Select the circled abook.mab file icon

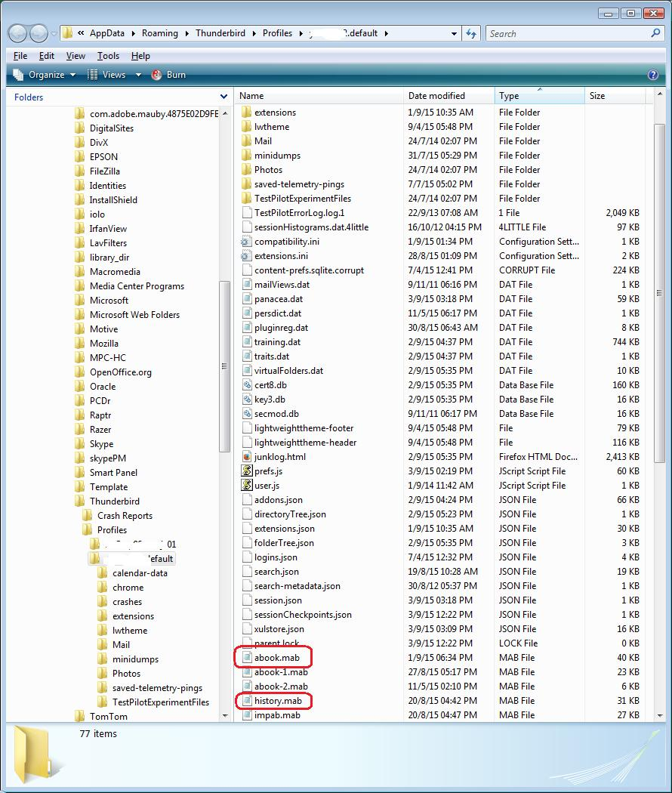[x=247, y=657]
